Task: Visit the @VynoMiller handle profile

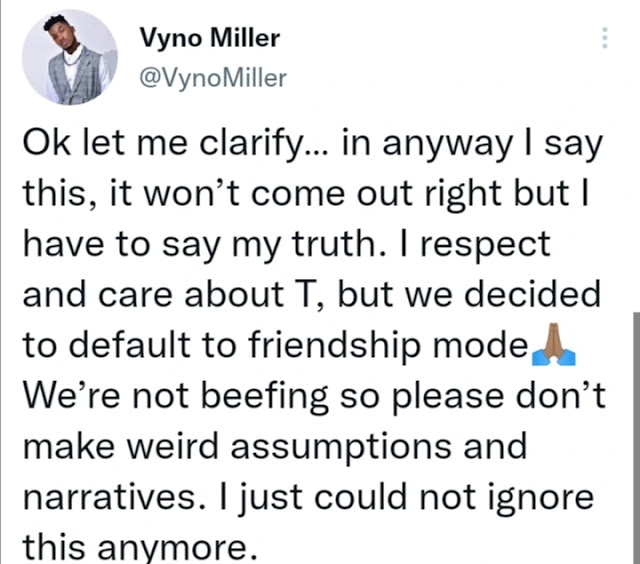Action: tap(213, 78)
